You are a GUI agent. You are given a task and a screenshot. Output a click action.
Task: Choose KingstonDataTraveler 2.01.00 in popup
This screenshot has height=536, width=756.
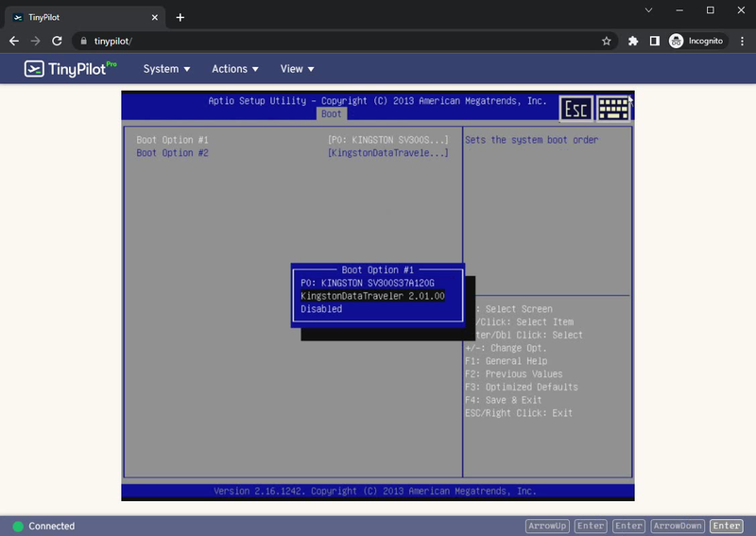(372, 296)
